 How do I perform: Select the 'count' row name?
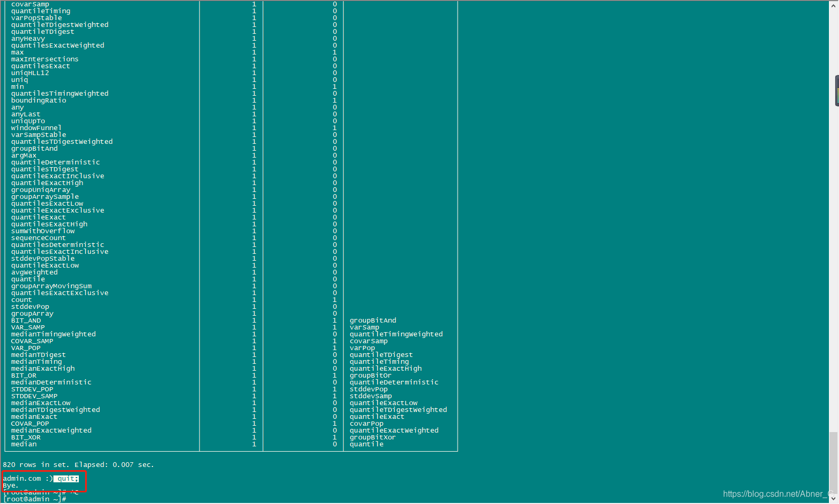22,300
